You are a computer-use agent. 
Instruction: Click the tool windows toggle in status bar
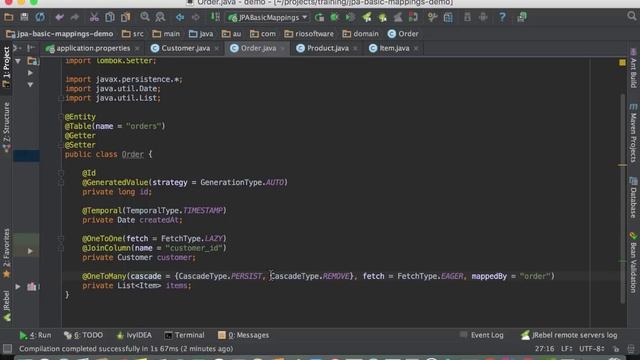pos(7,349)
